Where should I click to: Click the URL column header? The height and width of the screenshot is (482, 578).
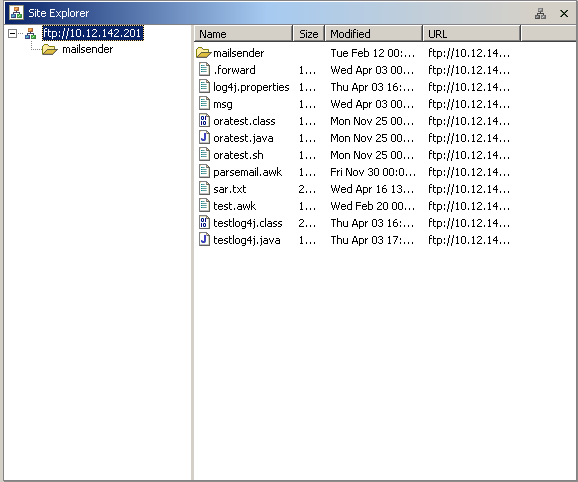(471, 34)
